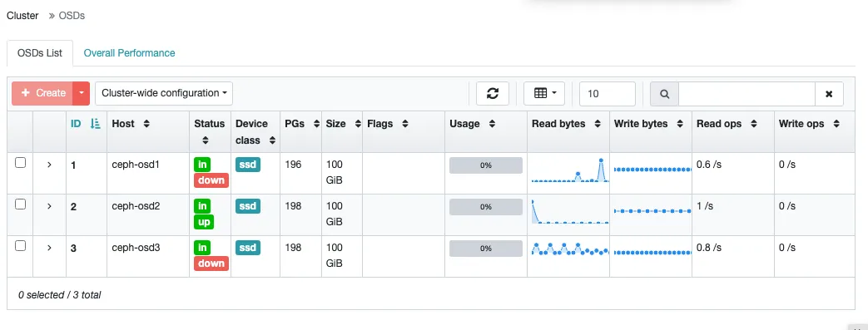Open the Create button dropdown arrow
The width and height of the screenshot is (868, 330).
pyautogui.click(x=81, y=93)
